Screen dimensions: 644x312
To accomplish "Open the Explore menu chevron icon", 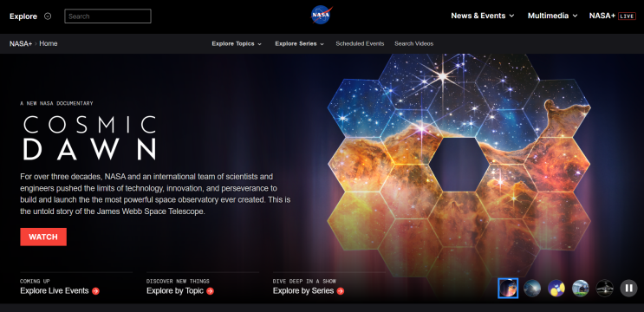I will (x=48, y=16).
